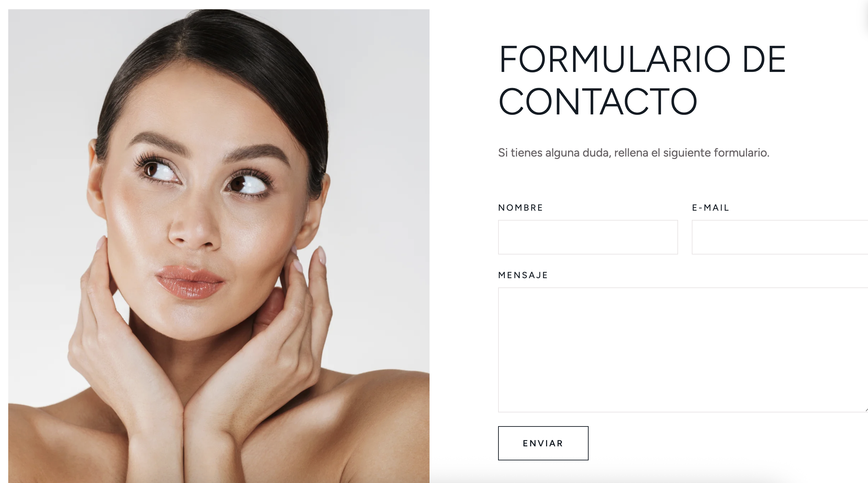This screenshot has height=483, width=868.
Task: Click the word CONTACTO in the heading
Action: (598, 101)
